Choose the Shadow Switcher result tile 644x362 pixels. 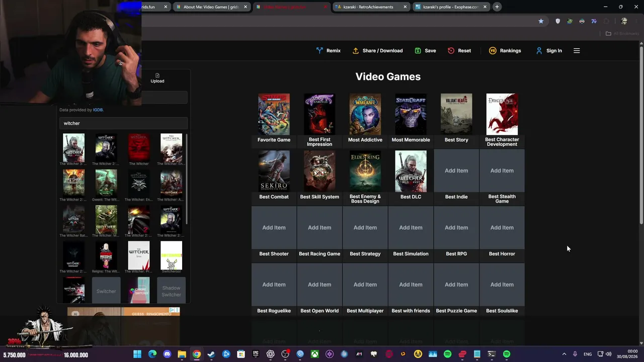pyautogui.click(x=171, y=291)
